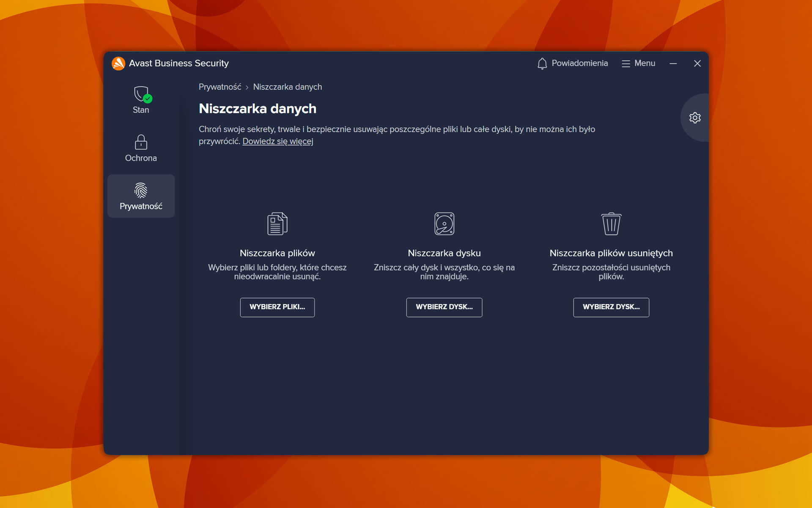812x508 pixels.
Task: Click the Niszczarka dysku hard drive icon
Action: pyautogui.click(x=444, y=224)
